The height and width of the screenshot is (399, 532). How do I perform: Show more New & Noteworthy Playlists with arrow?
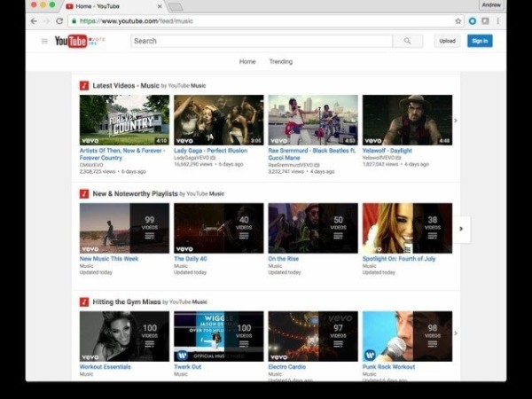click(461, 229)
